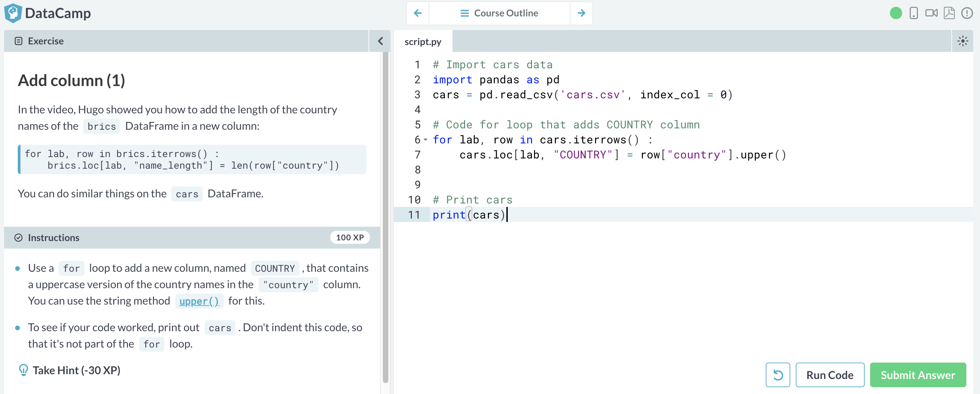Open the video camera icon
Image resolution: width=980 pixels, height=394 pixels.
coord(931,13)
